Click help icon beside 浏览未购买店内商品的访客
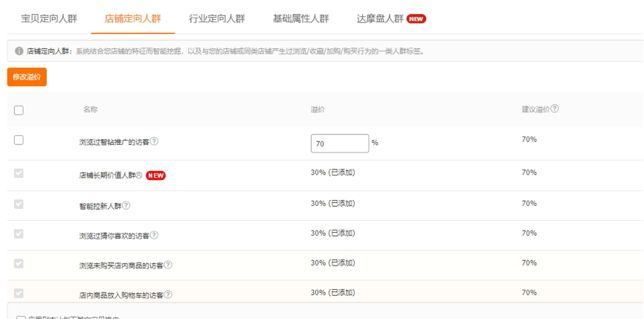 click(168, 265)
